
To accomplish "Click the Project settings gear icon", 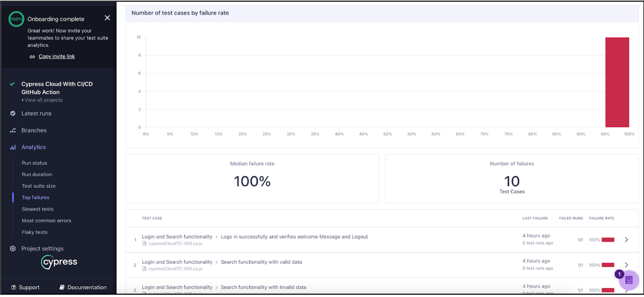I will pyautogui.click(x=13, y=249).
